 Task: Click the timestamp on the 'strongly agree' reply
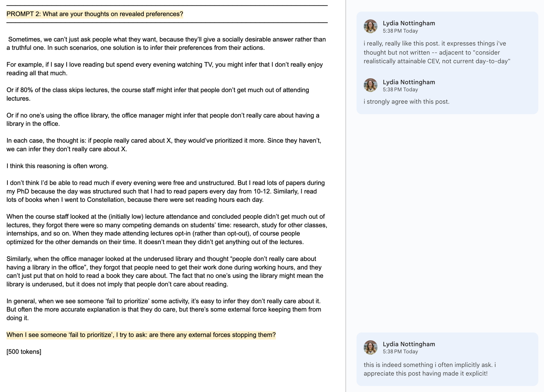click(400, 90)
